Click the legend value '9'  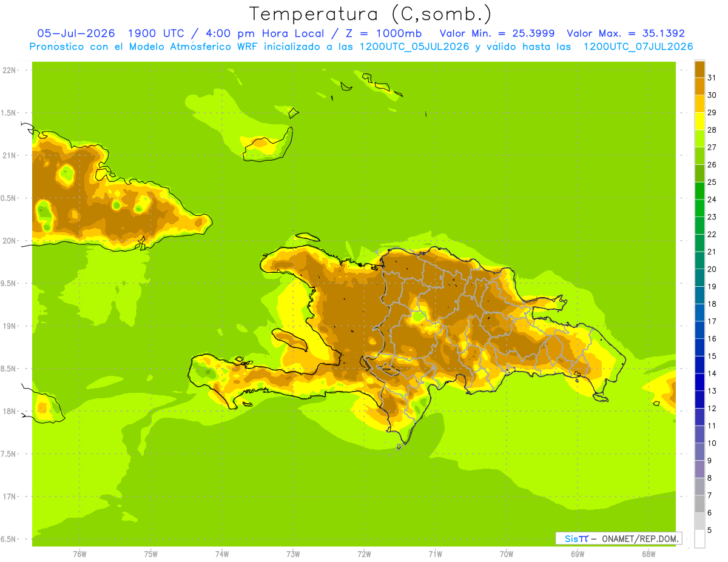709,461
